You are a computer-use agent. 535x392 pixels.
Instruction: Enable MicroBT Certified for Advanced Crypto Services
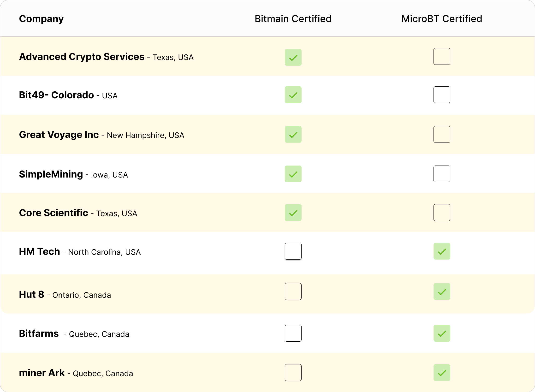[x=442, y=56]
